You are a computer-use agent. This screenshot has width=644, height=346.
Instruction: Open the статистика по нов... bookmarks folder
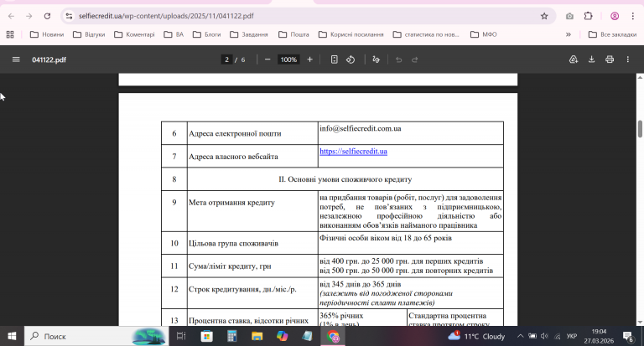426,34
